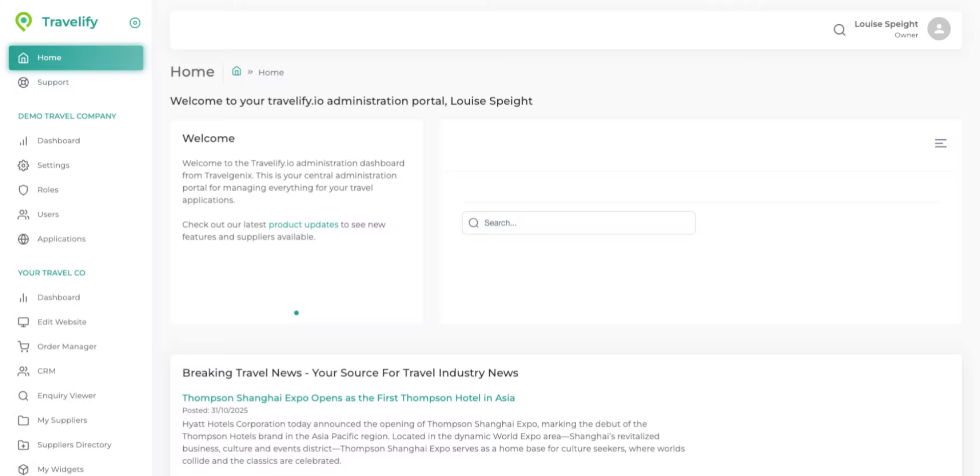
Task: Go to Users in sidebar
Action: pos(48,214)
